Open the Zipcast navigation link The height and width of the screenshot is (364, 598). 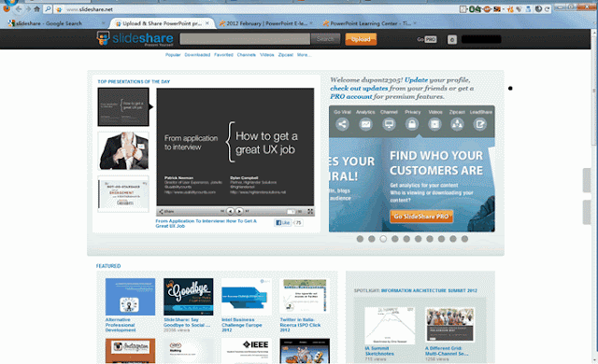point(286,55)
